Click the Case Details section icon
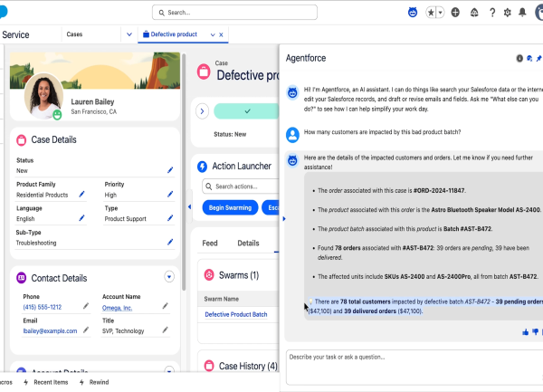 pos(22,140)
